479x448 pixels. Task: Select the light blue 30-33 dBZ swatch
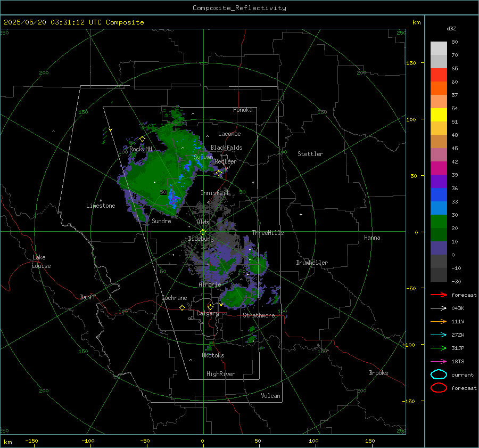click(439, 208)
